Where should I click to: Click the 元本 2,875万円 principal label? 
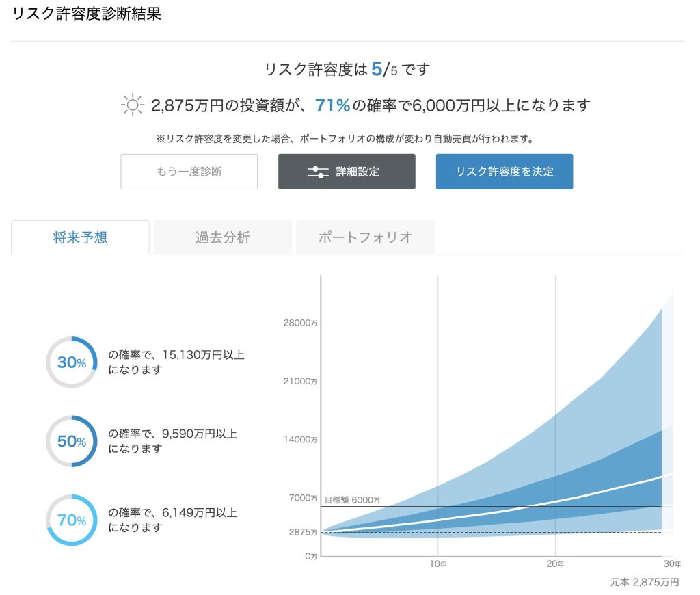tap(645, 582)
